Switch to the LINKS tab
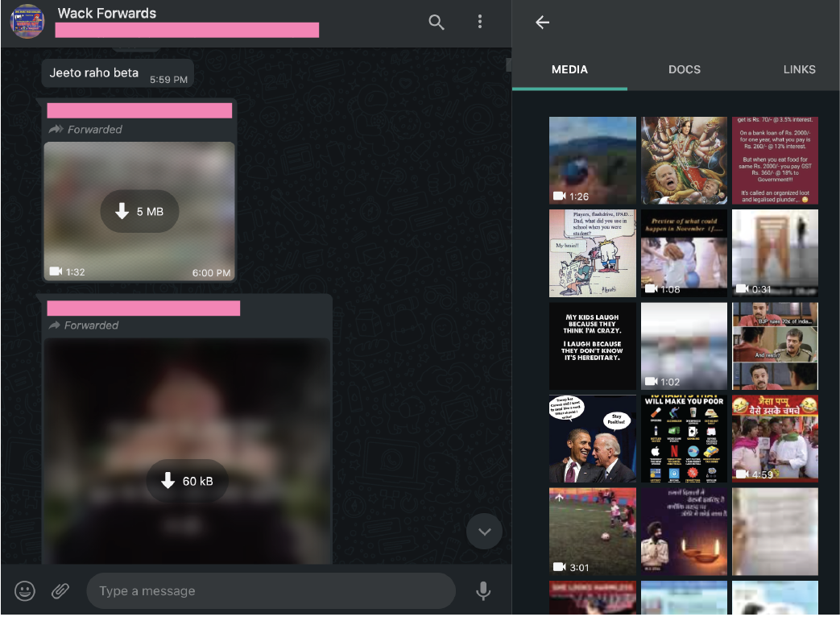The image size is (840, 617). [799, 69]
